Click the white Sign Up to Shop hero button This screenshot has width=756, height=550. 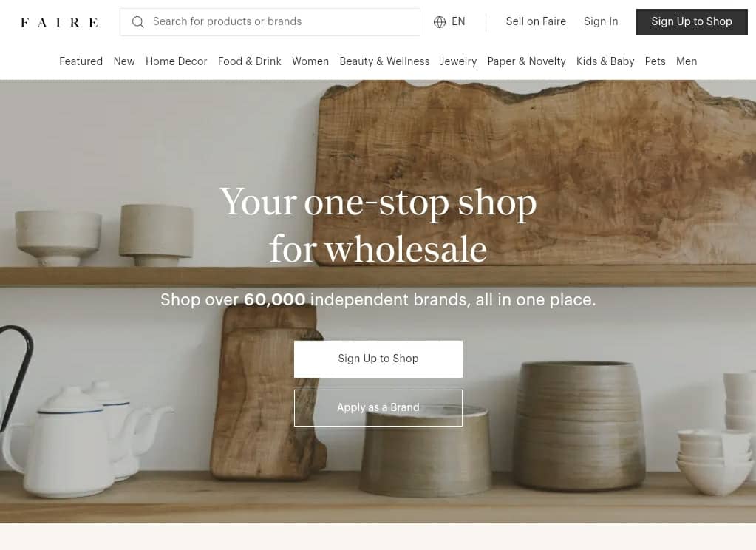(x=378, y=359)
